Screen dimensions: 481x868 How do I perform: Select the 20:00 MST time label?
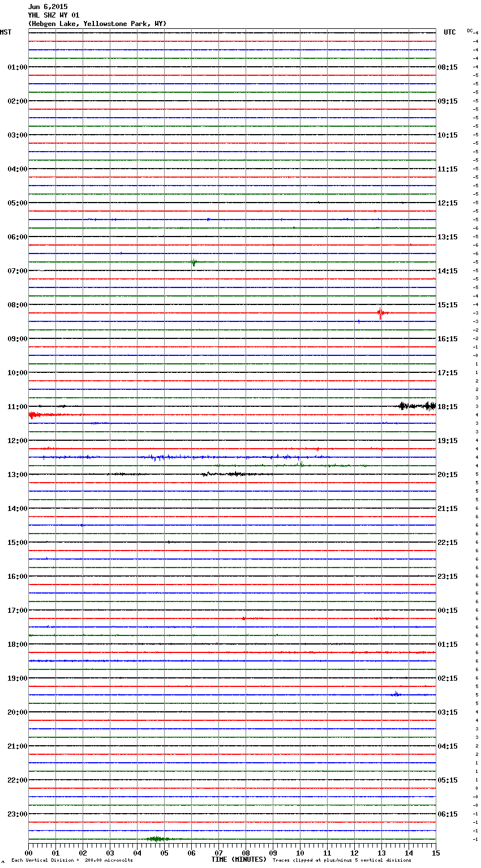coord(18,712)
